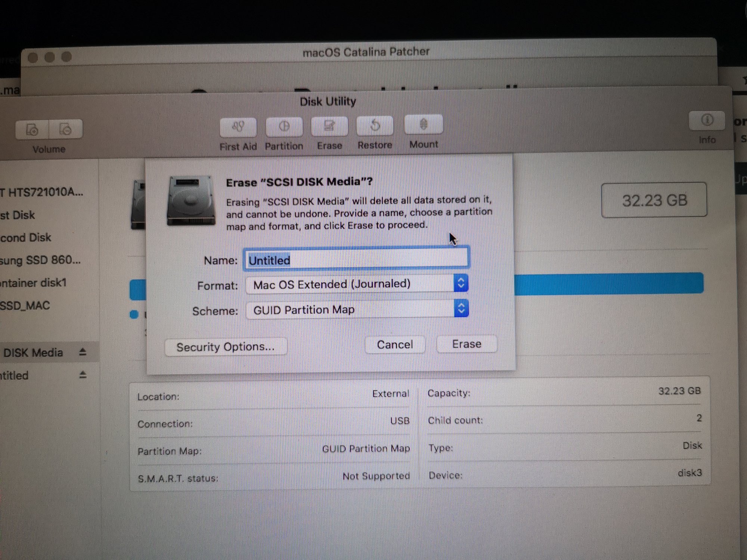
Task: Eject the DISK Media drive
Action: [x=83, y=352]
